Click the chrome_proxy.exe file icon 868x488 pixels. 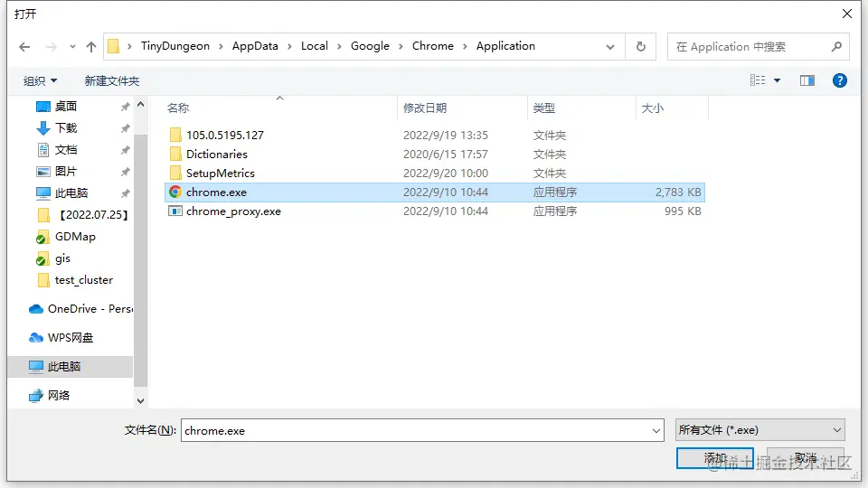175,211
